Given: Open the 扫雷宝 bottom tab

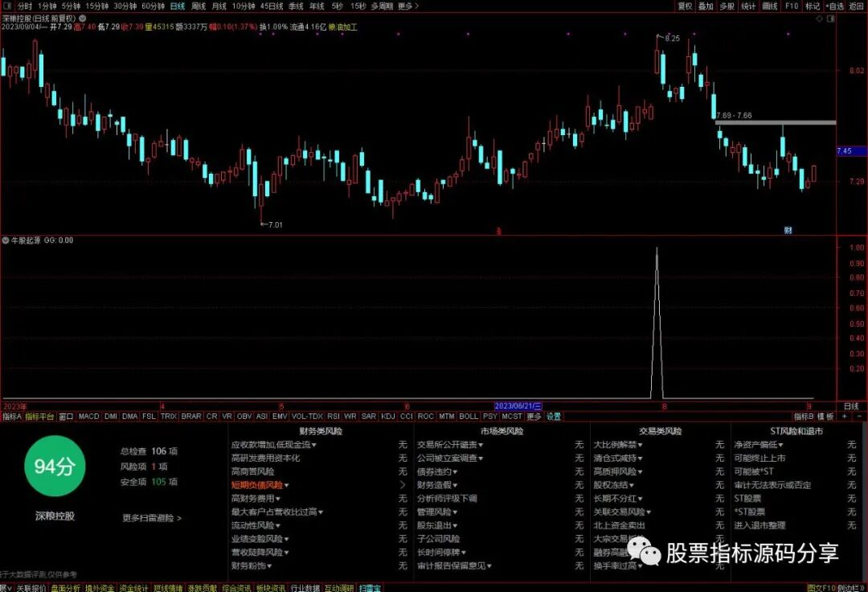Looking at the screenshot, I should [x=370, y=587].
